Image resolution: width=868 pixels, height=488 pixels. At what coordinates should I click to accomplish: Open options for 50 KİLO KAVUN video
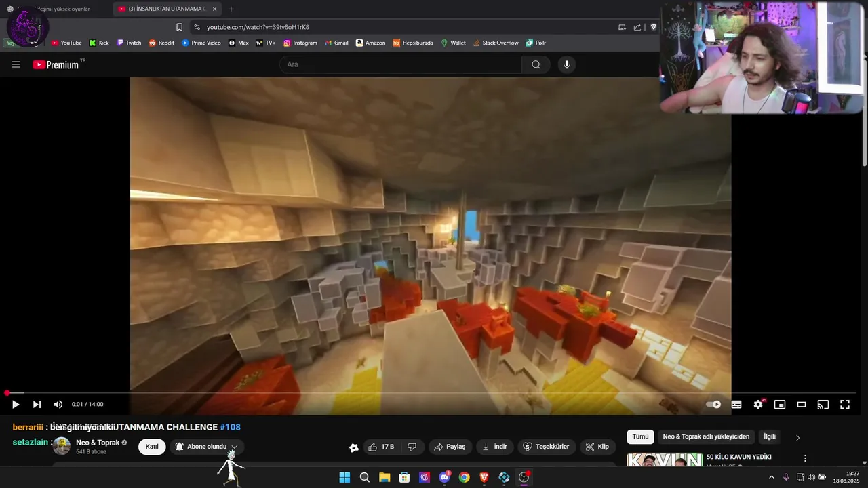coord(805,458)
